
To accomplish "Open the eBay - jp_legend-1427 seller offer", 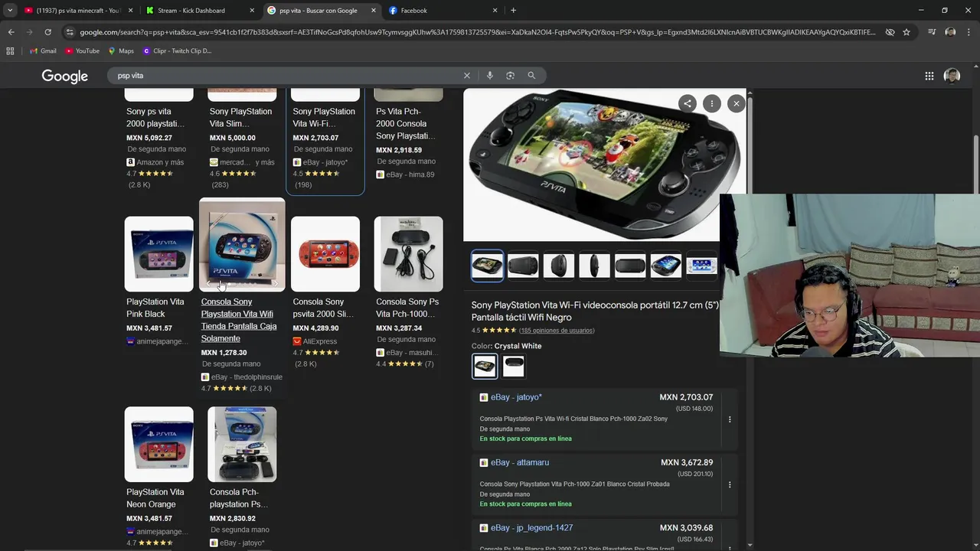I will [x=531, y=527].
